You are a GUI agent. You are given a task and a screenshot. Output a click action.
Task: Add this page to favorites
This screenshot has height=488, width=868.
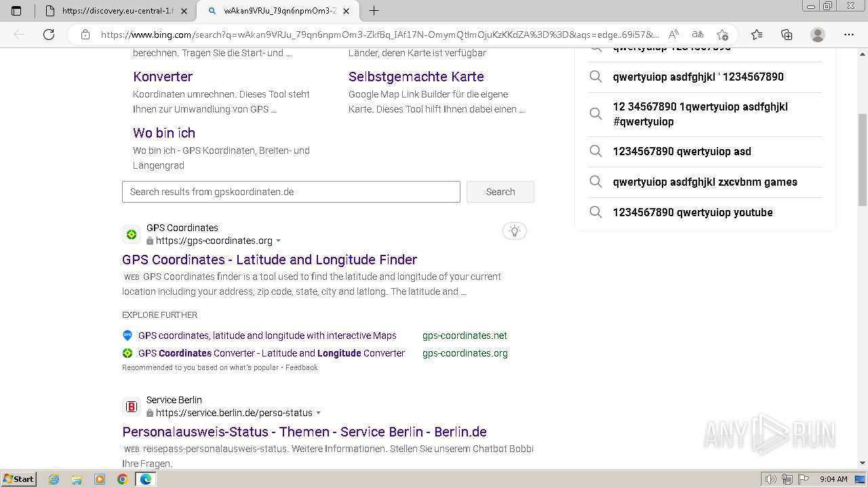click(x=722, y=35)
